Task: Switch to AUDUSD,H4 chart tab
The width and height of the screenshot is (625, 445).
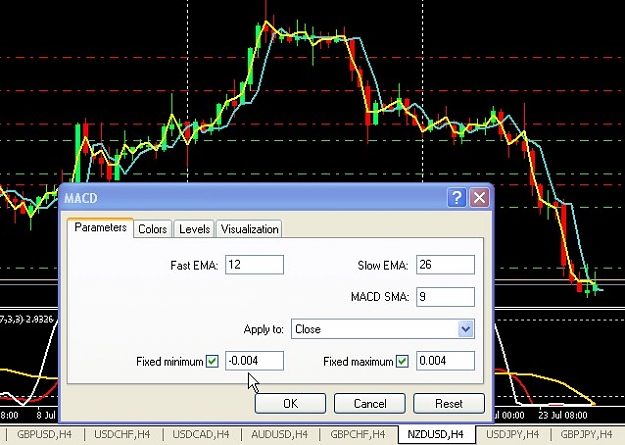Action: (279, 434)
